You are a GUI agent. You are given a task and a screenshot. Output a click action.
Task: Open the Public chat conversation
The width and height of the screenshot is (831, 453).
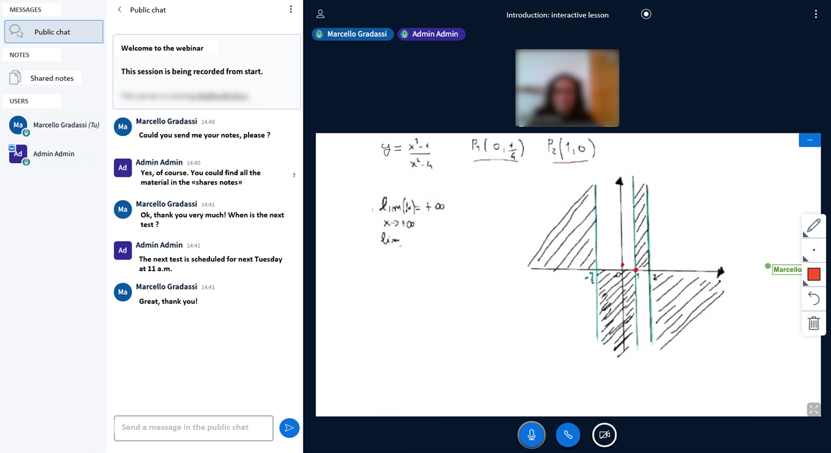pos(54,32)
